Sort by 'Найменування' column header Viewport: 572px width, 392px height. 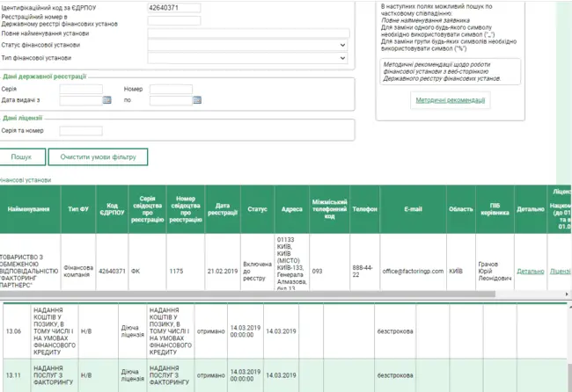coord(30,210)
